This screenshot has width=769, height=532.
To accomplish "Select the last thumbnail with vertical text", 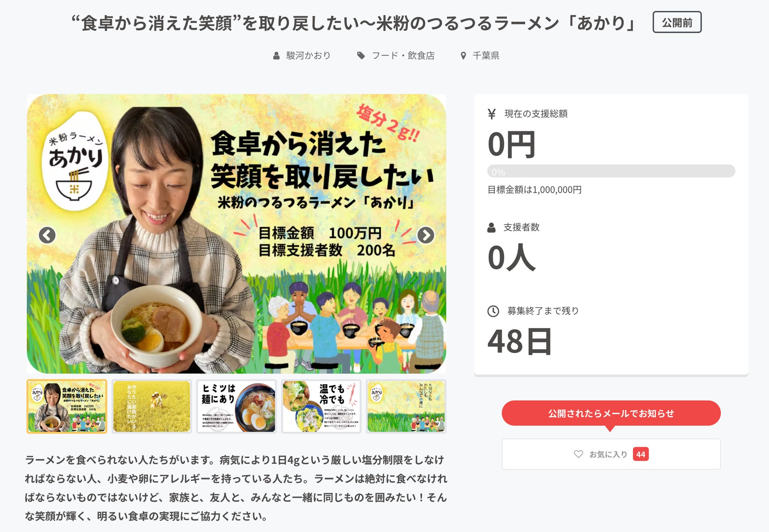I will coord(406,406).
